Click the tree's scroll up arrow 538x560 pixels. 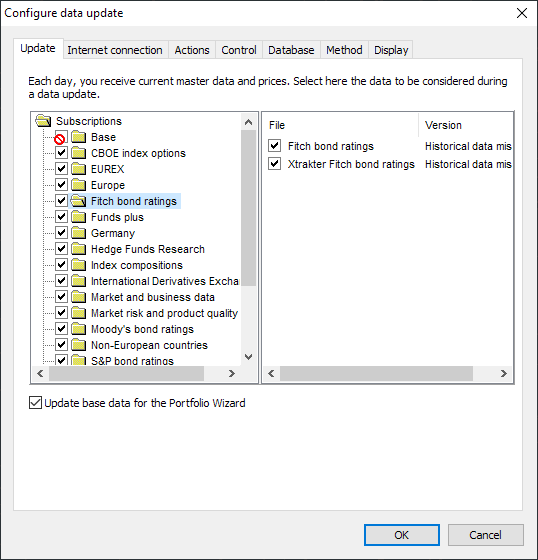(x=249, y=122)
